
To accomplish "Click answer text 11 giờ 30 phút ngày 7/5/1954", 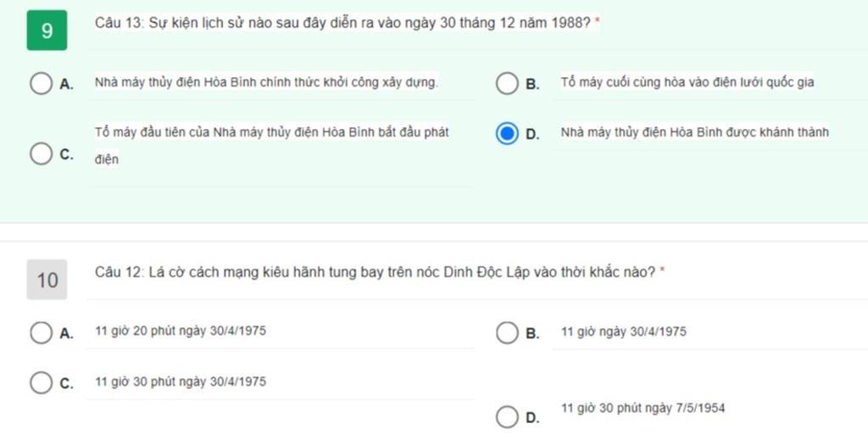I will point(643,409).
